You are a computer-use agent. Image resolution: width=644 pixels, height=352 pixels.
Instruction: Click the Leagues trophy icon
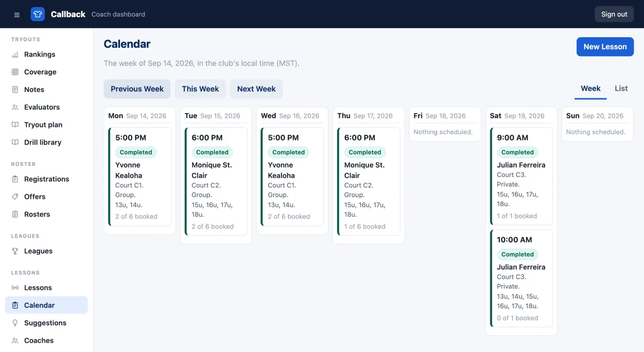(15, 251)
